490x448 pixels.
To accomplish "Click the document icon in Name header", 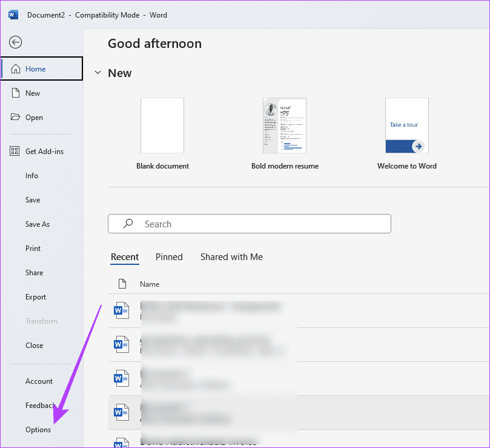I will click(x=122, y=284).
